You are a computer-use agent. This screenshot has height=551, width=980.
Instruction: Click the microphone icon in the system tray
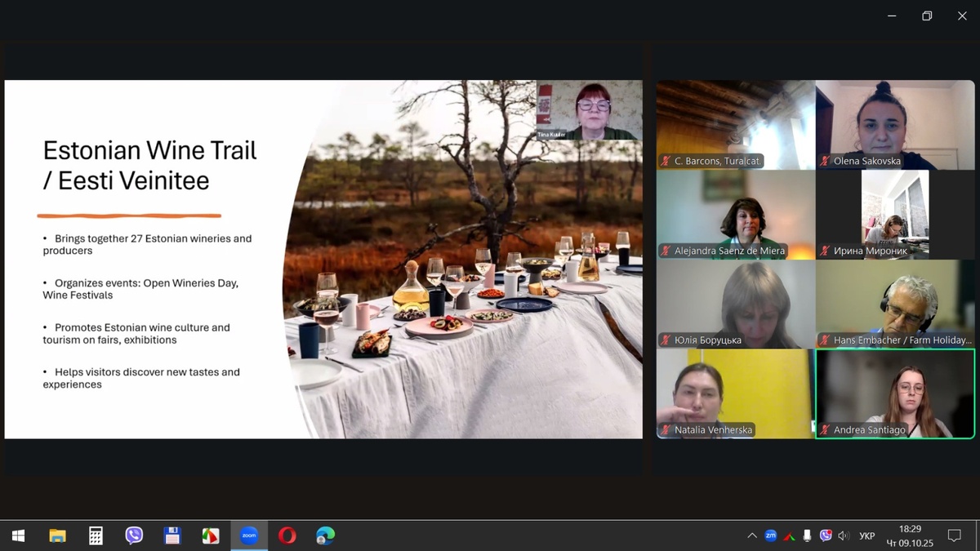click(x=807, y=535)
